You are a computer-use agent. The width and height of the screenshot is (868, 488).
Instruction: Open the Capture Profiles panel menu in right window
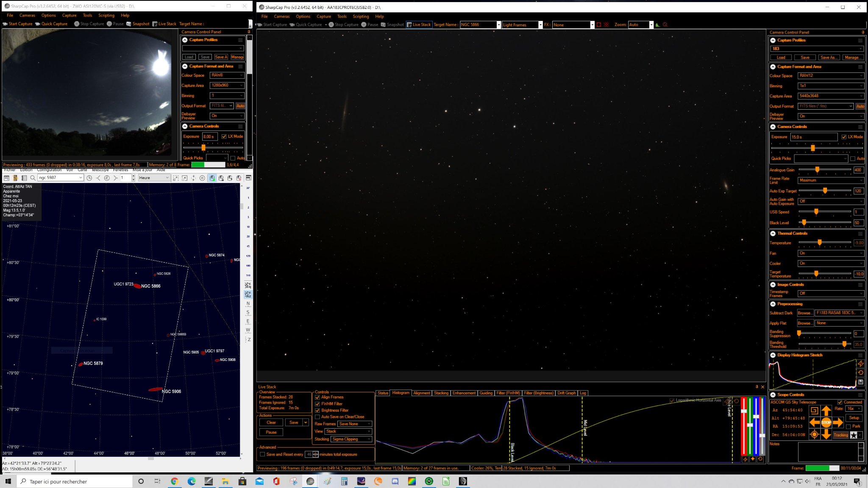coord(860,40)
